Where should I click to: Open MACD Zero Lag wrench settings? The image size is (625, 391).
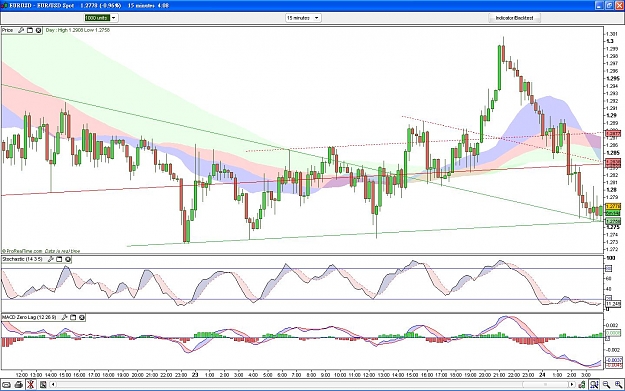tap(64, 317)
